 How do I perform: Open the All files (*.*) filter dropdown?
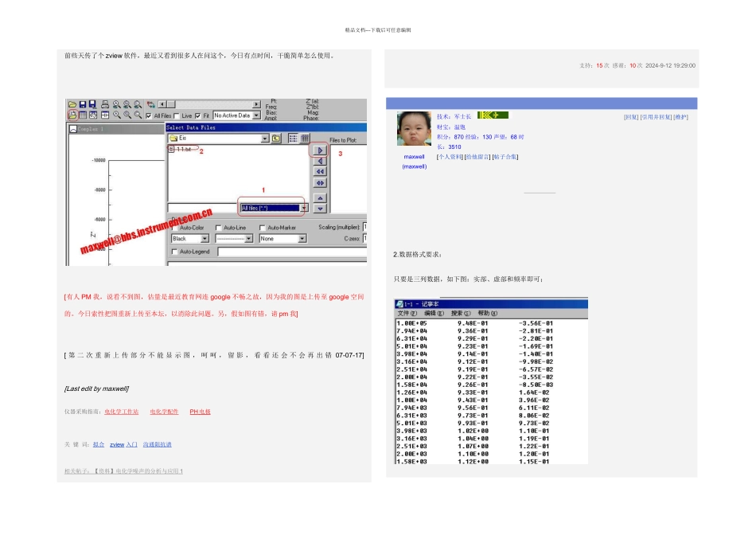[304, 208]
